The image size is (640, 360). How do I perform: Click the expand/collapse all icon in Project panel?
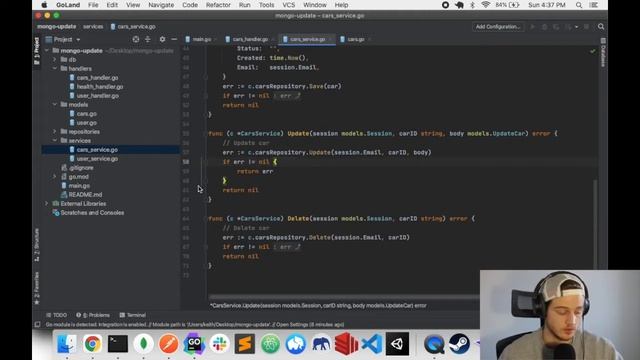click(148, 39)
